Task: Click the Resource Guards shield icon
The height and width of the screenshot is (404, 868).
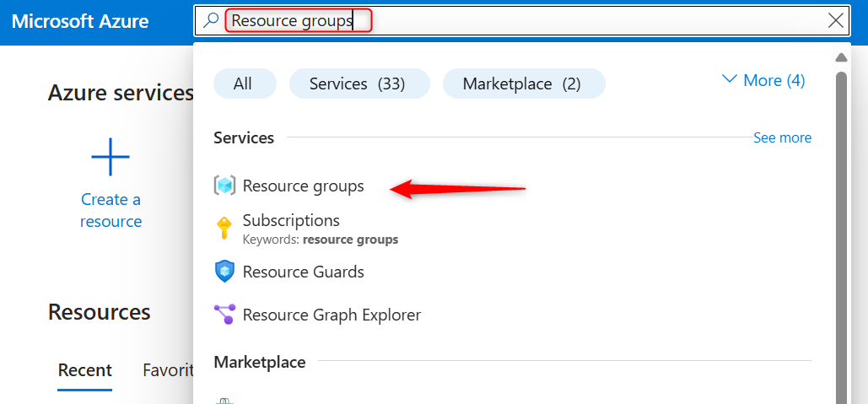Action: pos(224,272)
